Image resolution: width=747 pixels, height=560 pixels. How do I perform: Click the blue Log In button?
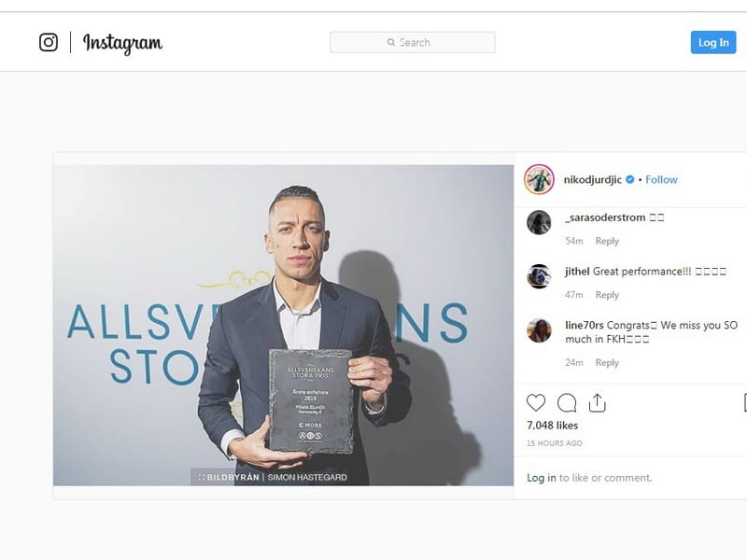coord(713,42)
